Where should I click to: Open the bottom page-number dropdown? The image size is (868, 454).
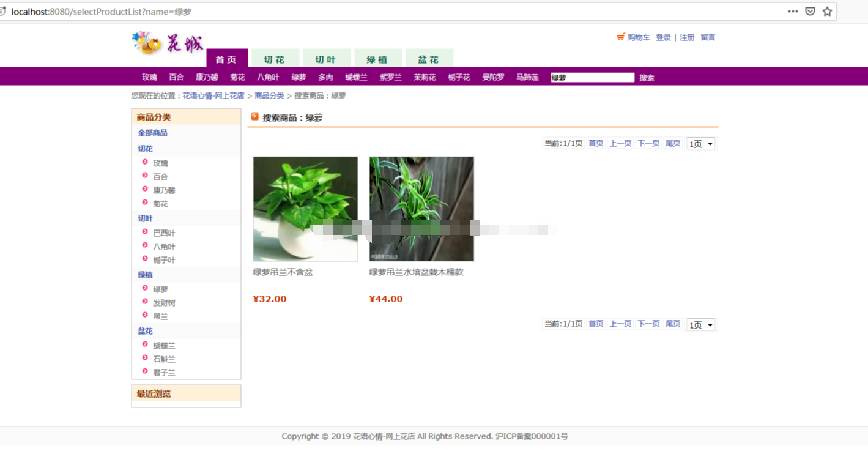tap(701, 325)
